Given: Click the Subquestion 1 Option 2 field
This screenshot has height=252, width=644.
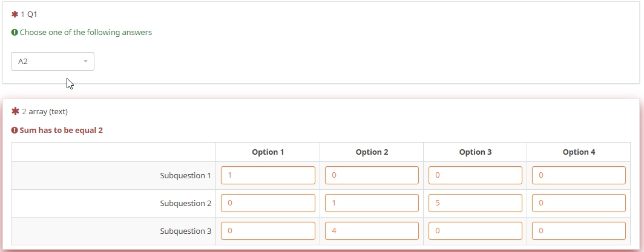Looking at the screenshot, I should tap(372, 176).
